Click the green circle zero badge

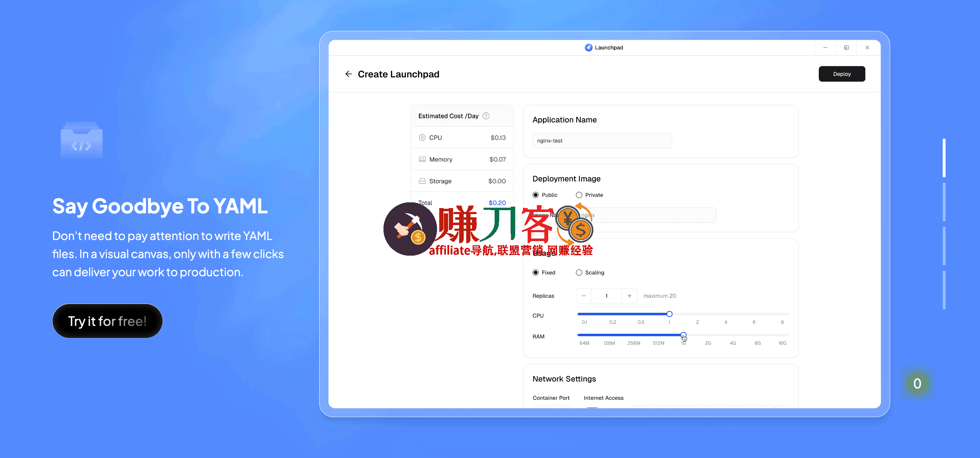[x=917, y=383]
